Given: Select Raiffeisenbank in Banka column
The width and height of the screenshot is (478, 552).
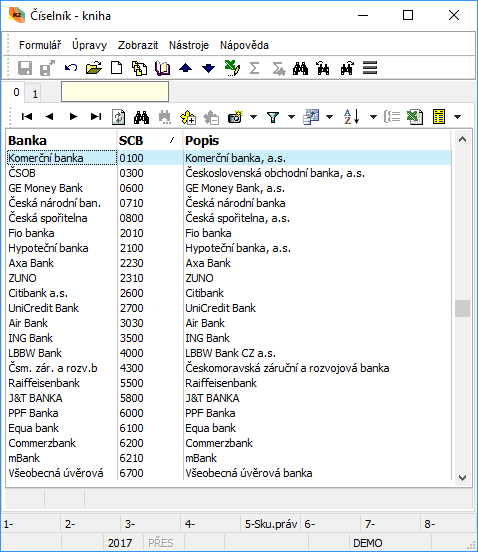Looking at the screenshot, I should click(x=44, y=383).
